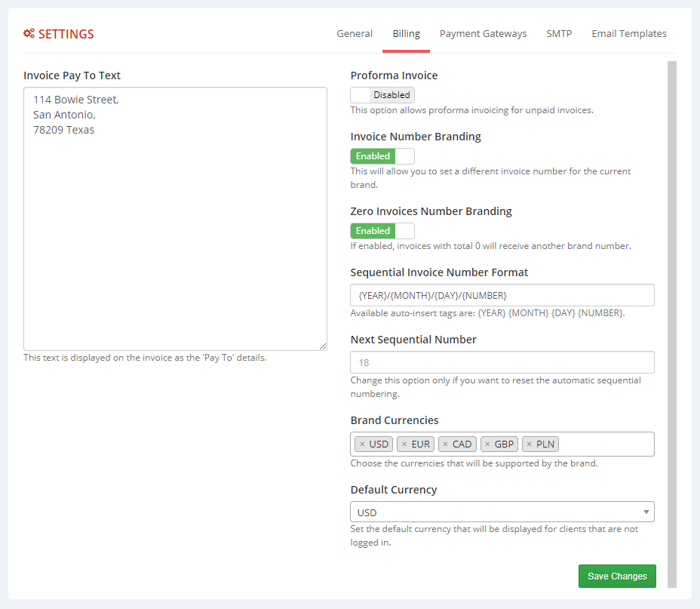700x609 pixels.
Task: Remove PLN from Brand Currencies
Action: click(x=529, y=444)
